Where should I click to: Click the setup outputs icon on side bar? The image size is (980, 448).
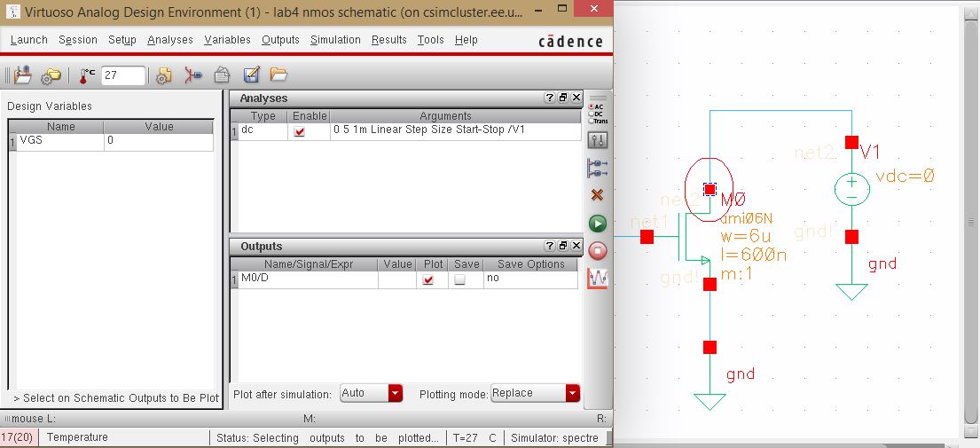point(598,168)
